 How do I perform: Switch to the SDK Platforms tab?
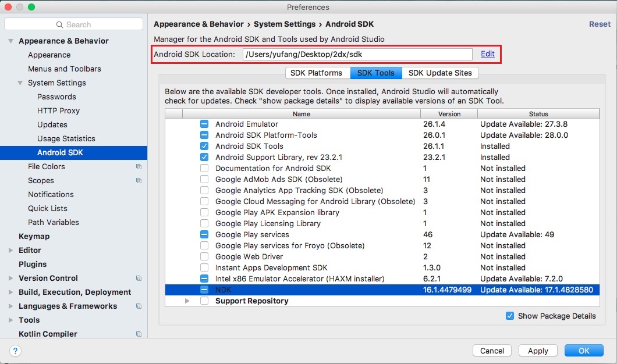point(317,73)
